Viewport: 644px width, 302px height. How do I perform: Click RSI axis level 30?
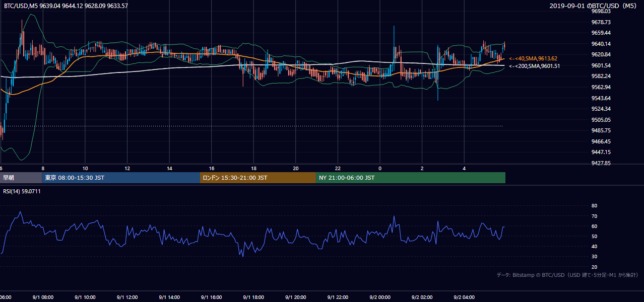pos(594,257)
